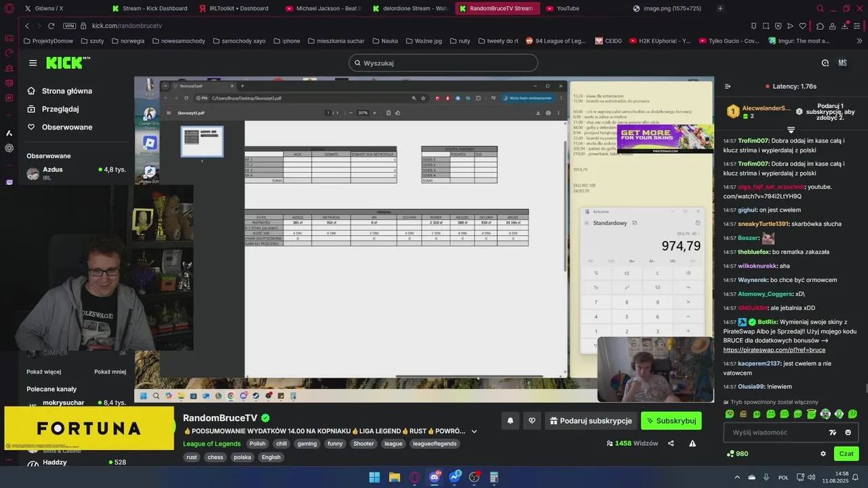Viewport: 868px width, 488px height.
Task: Open browser extensions cube icon
Action: (820, 26)
